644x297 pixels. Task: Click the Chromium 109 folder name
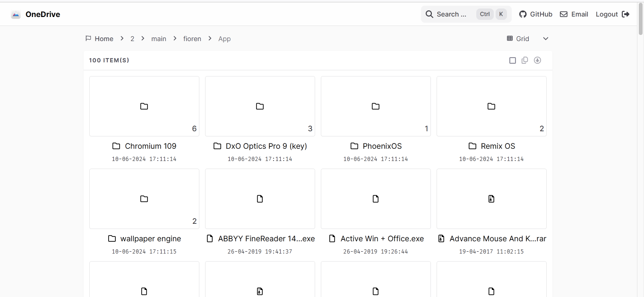tap(151, 146)
